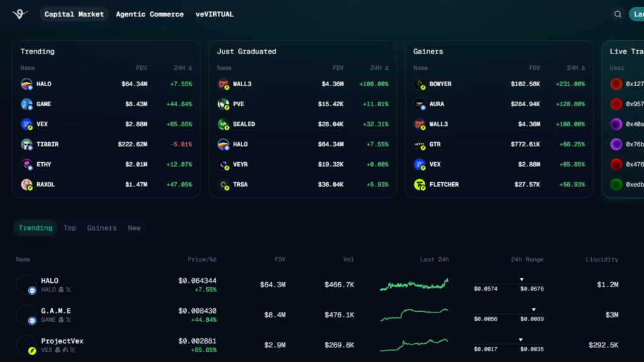
Task: Sort main table by Liquidity column header
Action: 602,260
